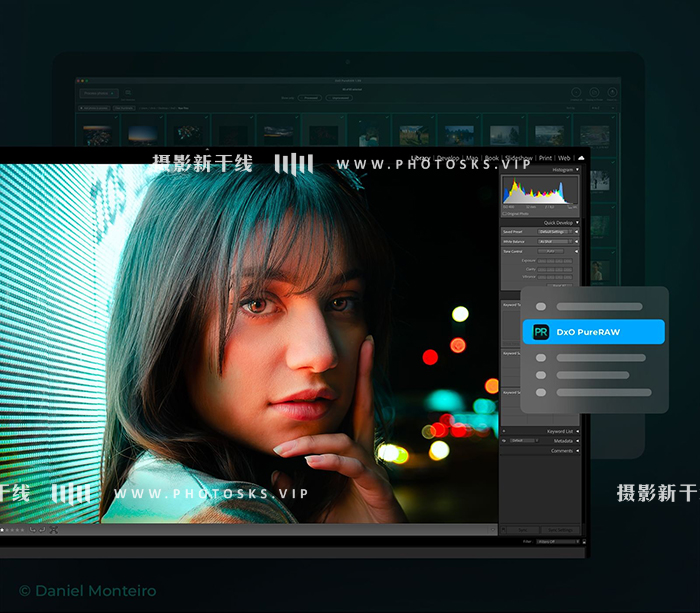Click the Exposure adjustment buttons row

pyautogui.click(x=555, y=261)
